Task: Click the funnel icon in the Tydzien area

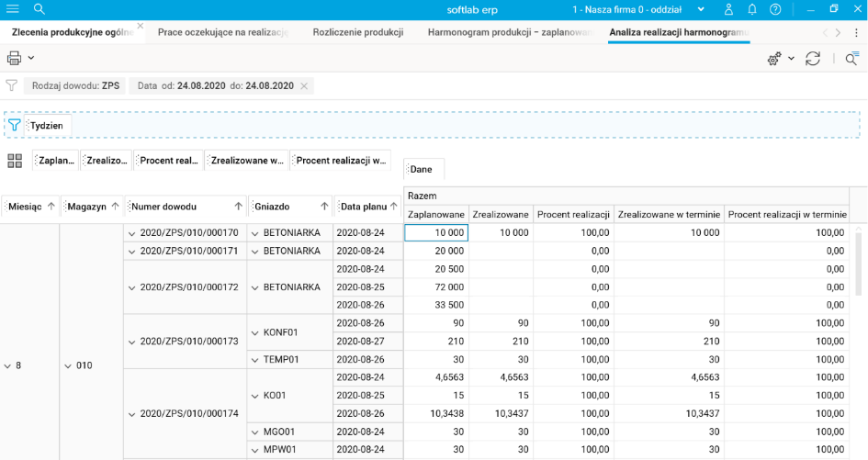Action: click(15, 125)
